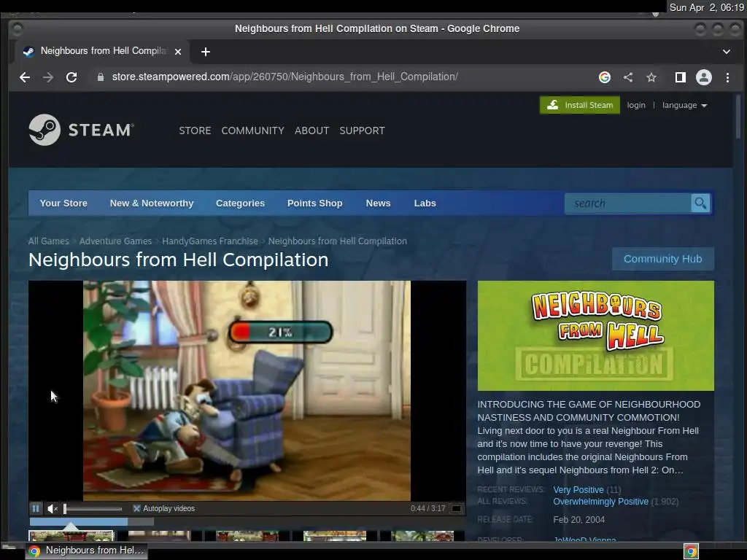
Task: Click the Install Steam button
Action: (580, 105)
